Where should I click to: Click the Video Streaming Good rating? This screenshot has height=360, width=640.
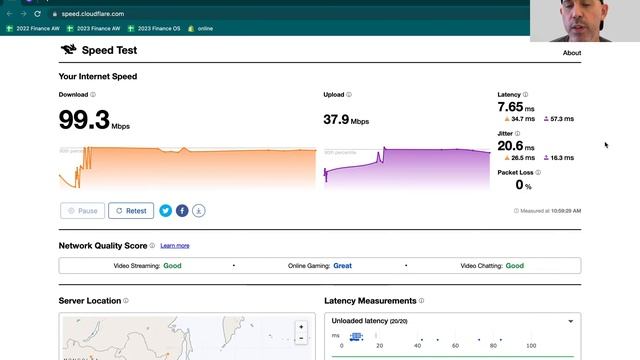(x=172, y=266)
